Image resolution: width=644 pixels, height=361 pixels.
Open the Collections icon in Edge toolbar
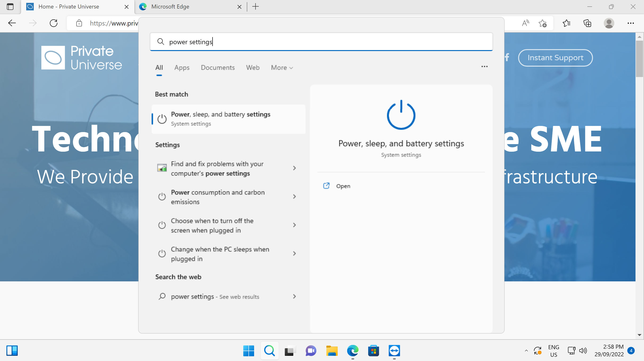click(587, 23)
